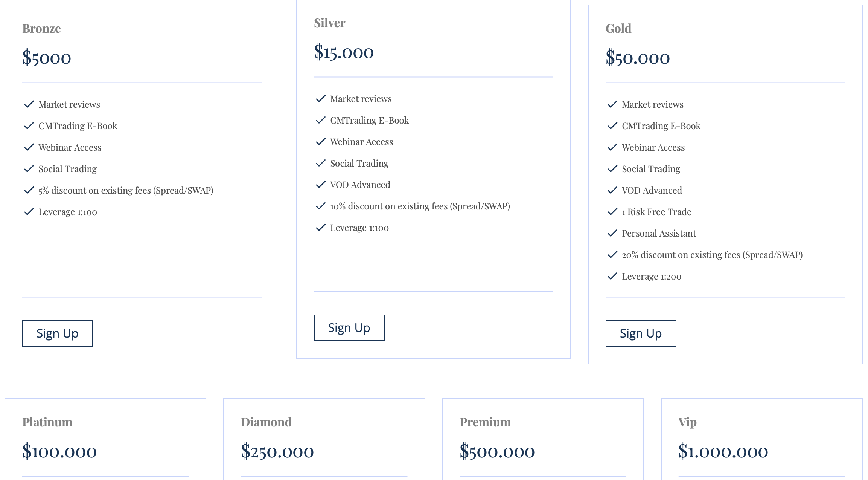
Task: Click checkmark beside Silver Webinar Access
Action: pos(321,142)
